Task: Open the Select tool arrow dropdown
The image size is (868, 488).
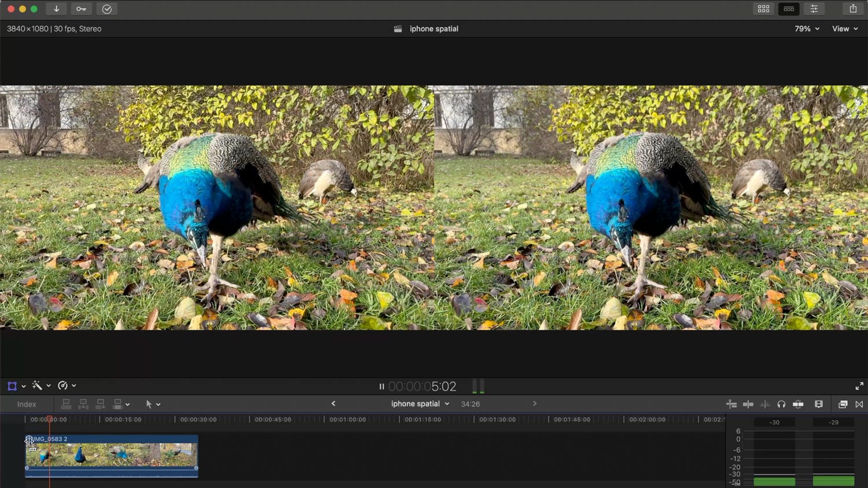Action: click(152, 404)
